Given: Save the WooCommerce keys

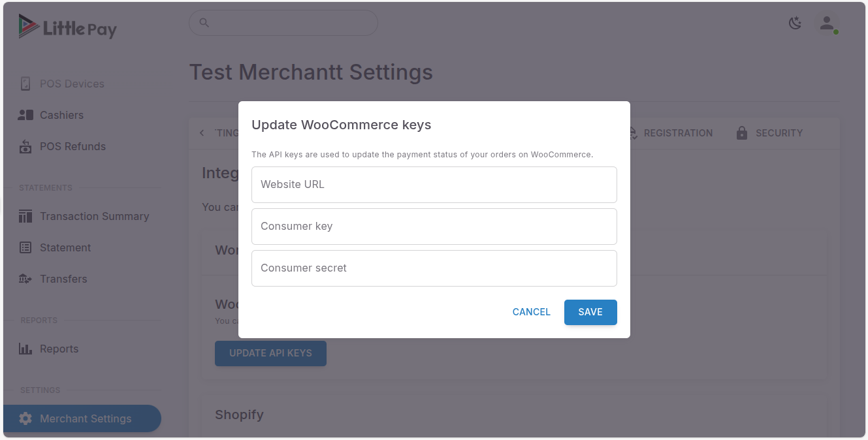Looking at the screenshot, I should 590,312.
